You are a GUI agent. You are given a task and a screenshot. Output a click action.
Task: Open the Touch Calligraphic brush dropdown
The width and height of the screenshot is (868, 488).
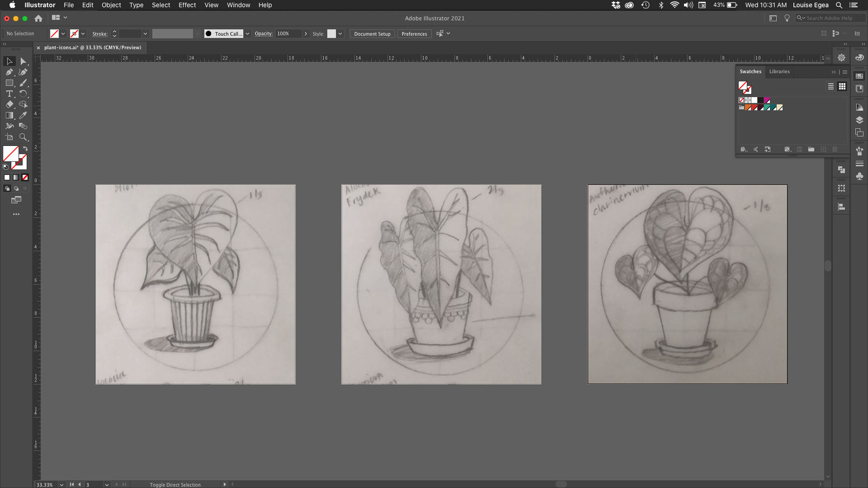[248, 34]
